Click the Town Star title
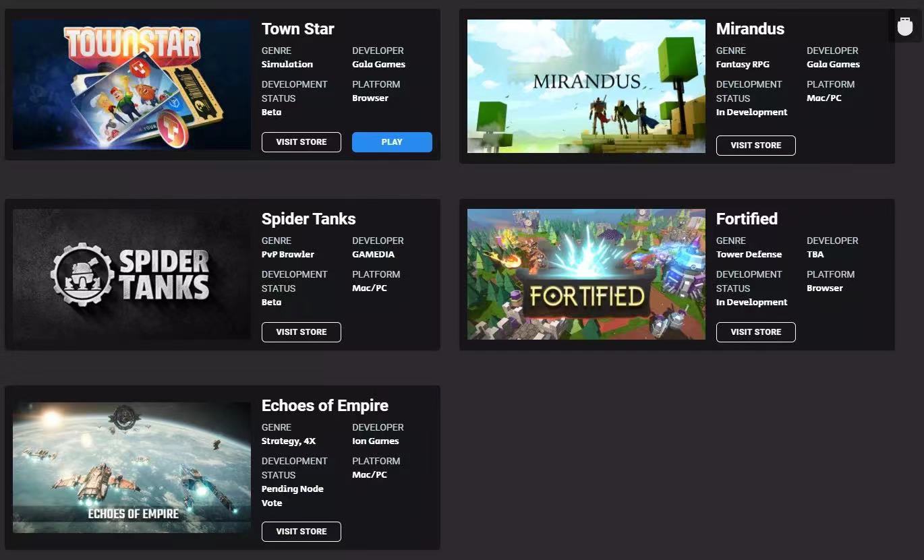This screenshot has width=924, height=560. click(298, 29)
